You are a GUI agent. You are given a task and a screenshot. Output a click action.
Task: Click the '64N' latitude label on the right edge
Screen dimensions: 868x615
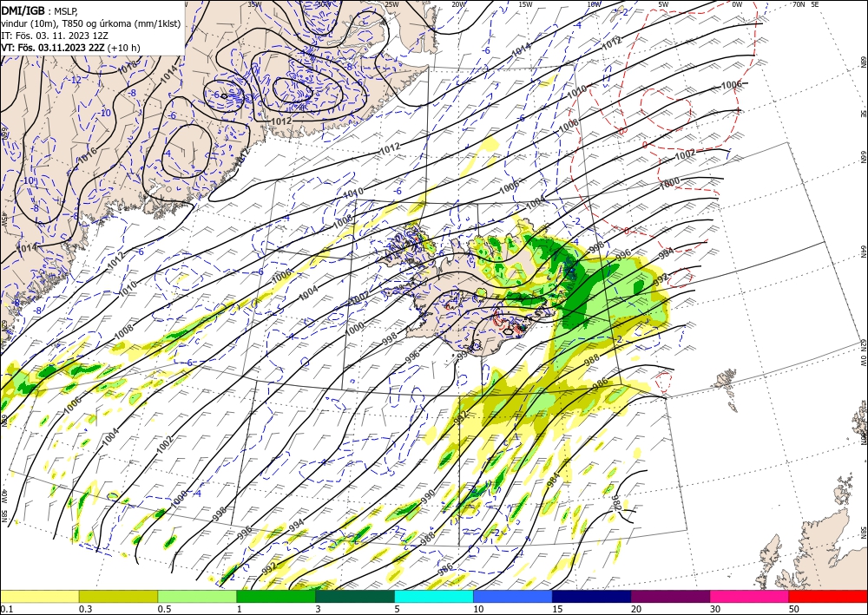863,252
